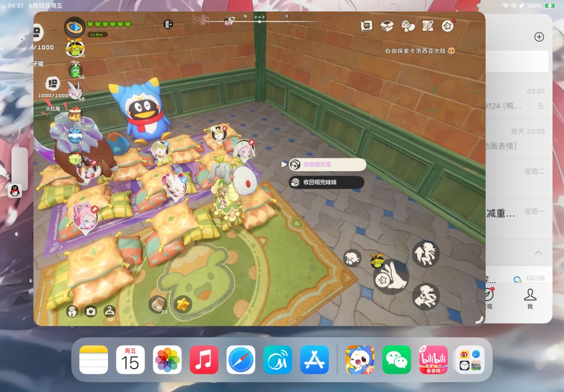Open the teal M app in dock
This screenshot has height=392, width=564.
[x=278, y=360]
